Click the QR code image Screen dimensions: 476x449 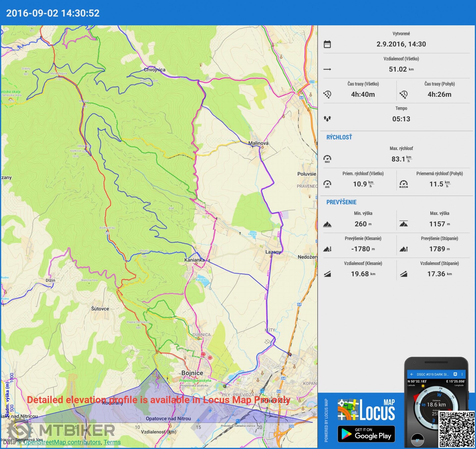(457, 429)
